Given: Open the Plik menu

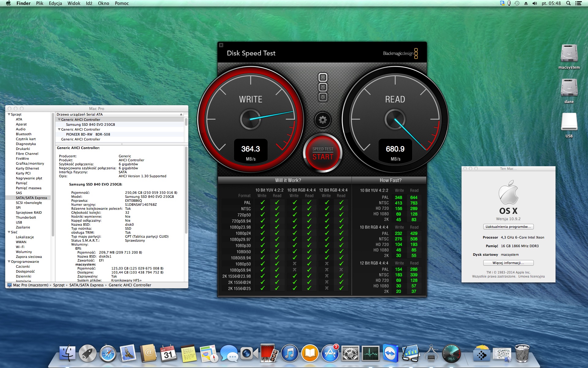Looking at the screenshot, I should coord(40,3).
